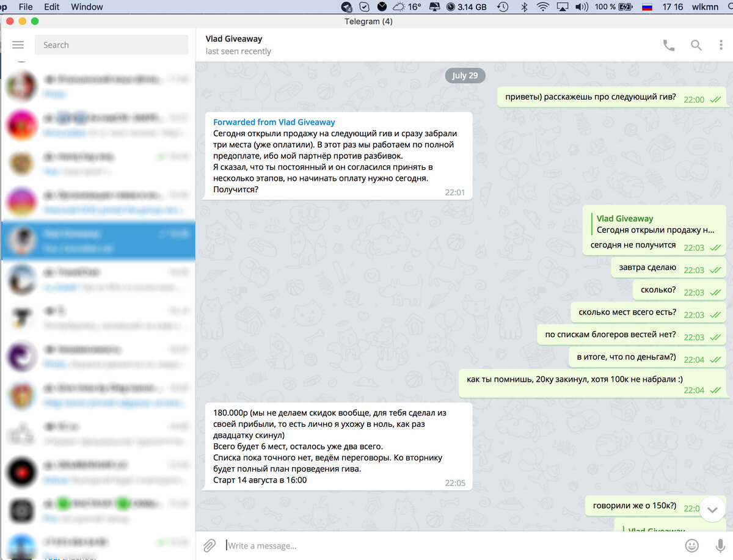Search within this chat using magnifier icon
Screen dimensions: 733x560
tap(696, 45)
